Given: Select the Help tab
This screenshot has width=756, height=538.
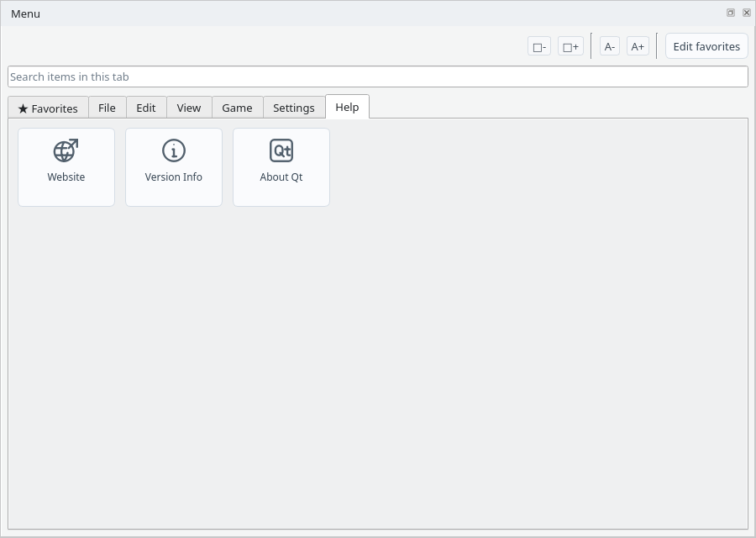Looking at the screenshot, I should coord(347,107).
